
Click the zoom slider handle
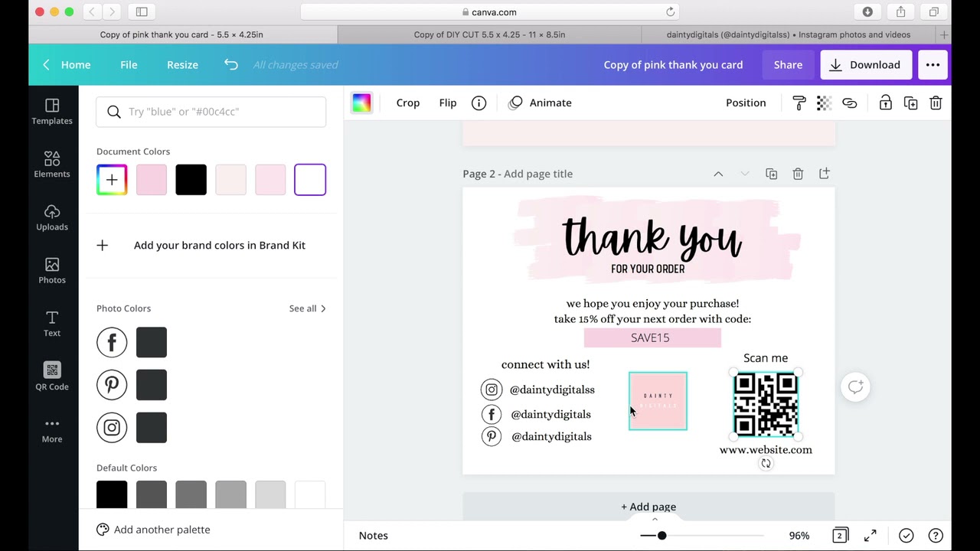(661, 536)
